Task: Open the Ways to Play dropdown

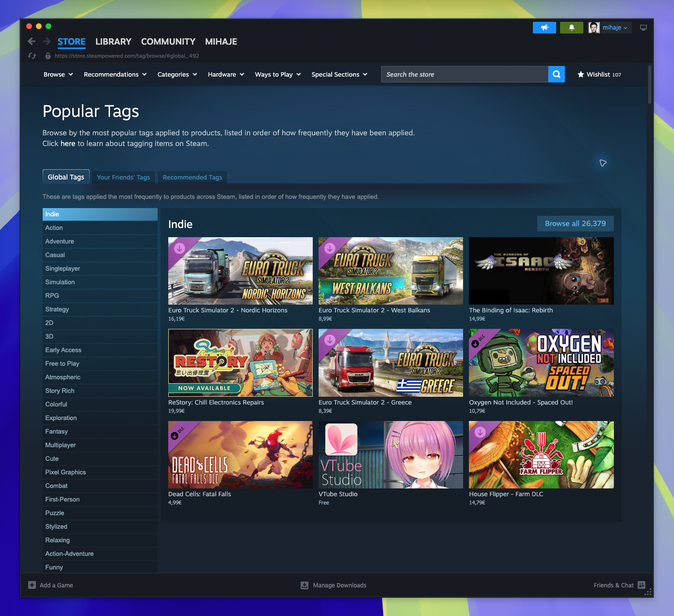Action: click(x=278, y=74)
